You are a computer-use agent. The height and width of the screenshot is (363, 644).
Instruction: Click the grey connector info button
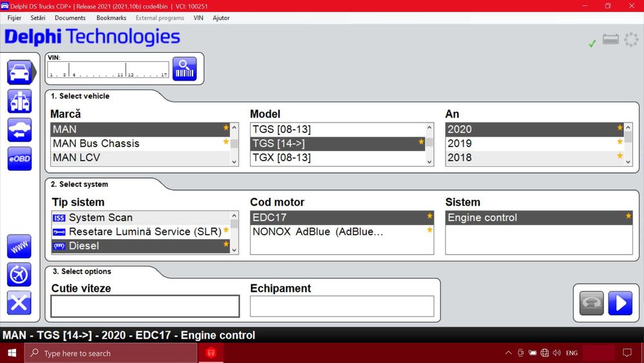591,303
